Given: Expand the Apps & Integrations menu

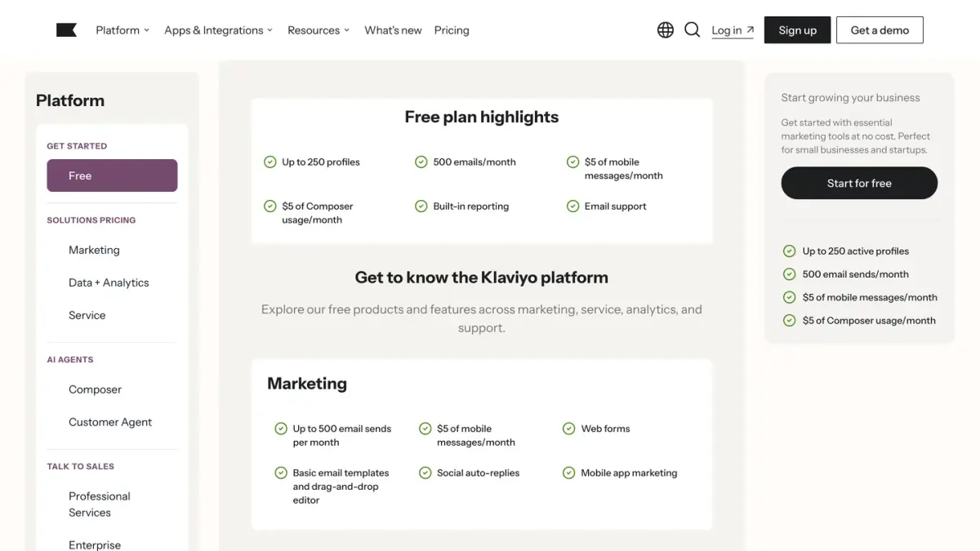Looking at the screenshot, I should point(218,30).
